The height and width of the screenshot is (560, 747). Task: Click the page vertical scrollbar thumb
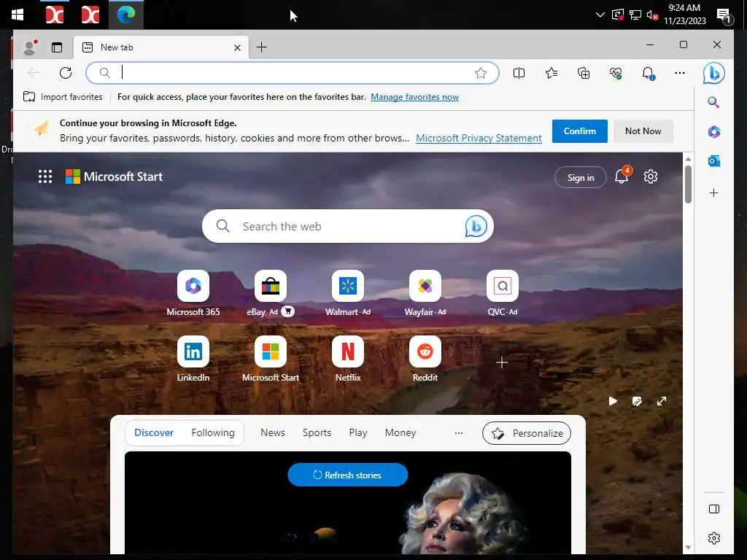688,184
